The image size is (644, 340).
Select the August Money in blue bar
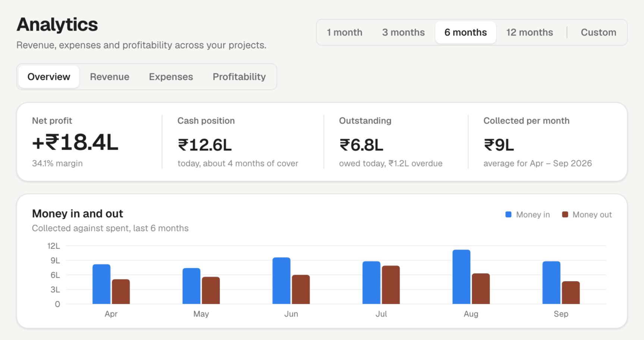coord(461,277)
